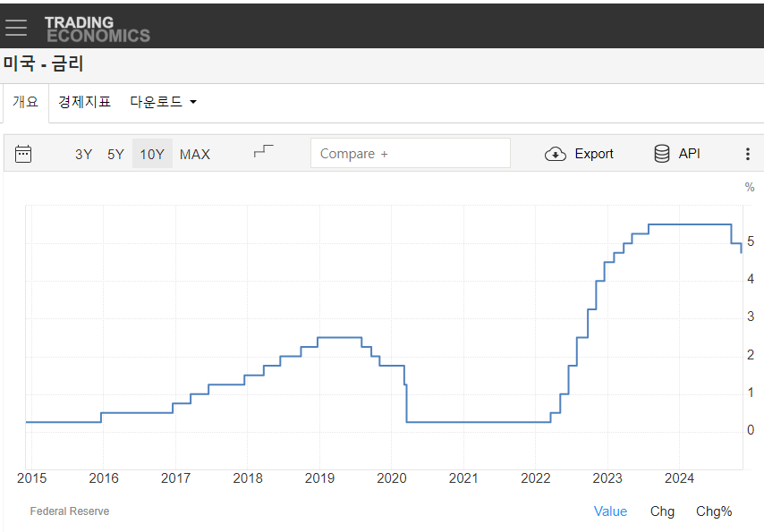The width and height of the screenshot is (764, 532).
Task: Click the Export button label
Action: pyautogui.click(x=594, y=154)
